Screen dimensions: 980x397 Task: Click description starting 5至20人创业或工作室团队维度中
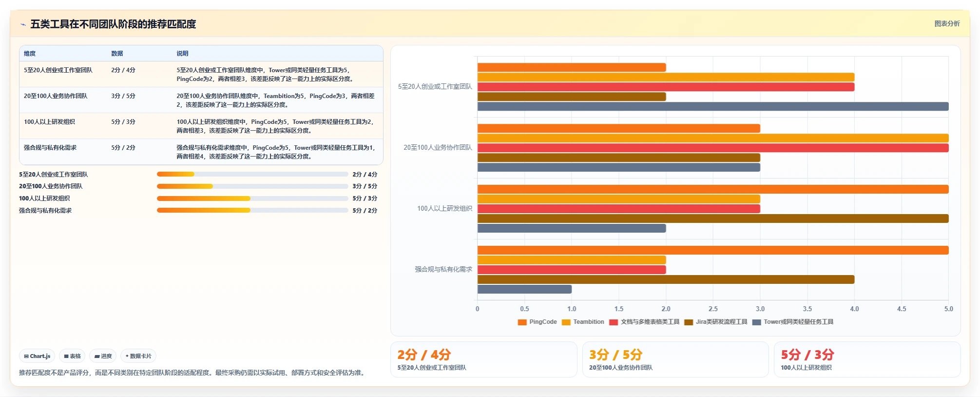click(x=265, y=75)
